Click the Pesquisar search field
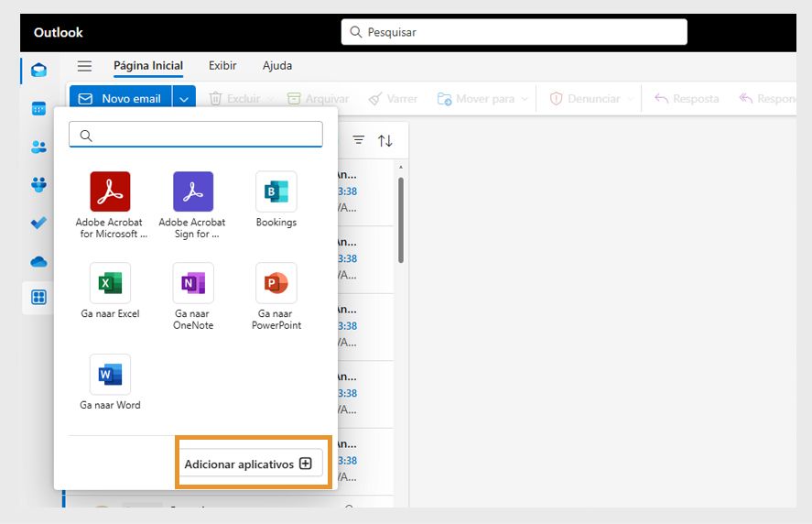 click(514, 32)
